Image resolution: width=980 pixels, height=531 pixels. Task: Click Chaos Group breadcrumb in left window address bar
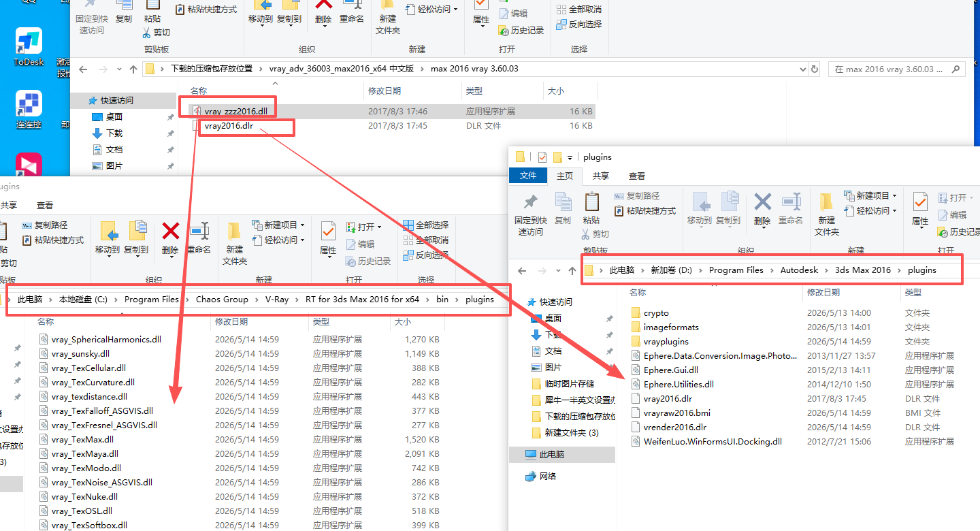(x=222, y=299)
